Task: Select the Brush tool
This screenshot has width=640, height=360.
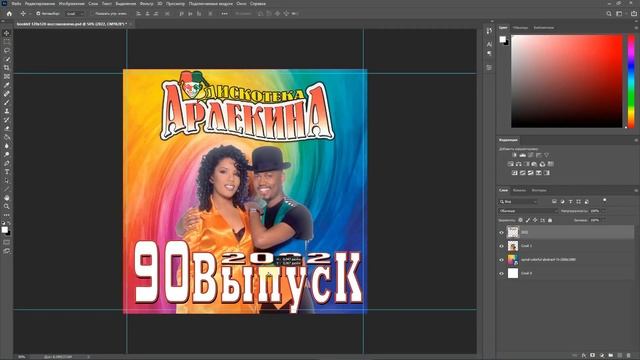Action: click(7, 102)
